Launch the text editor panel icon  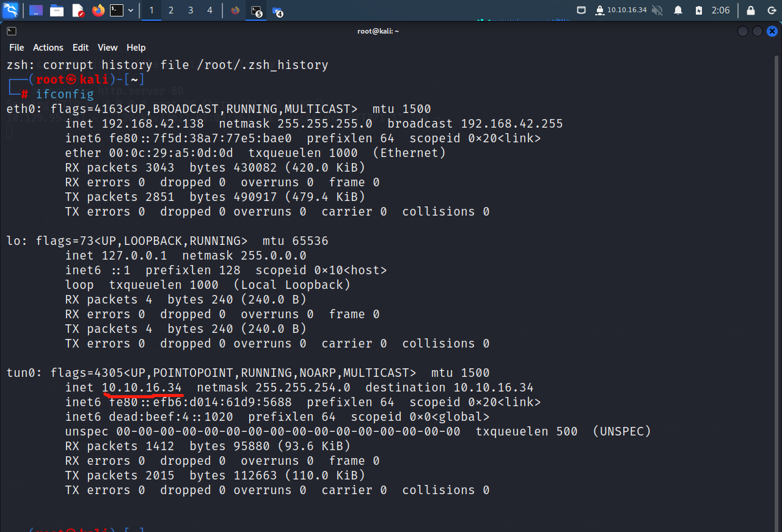[x=78, y=10]
